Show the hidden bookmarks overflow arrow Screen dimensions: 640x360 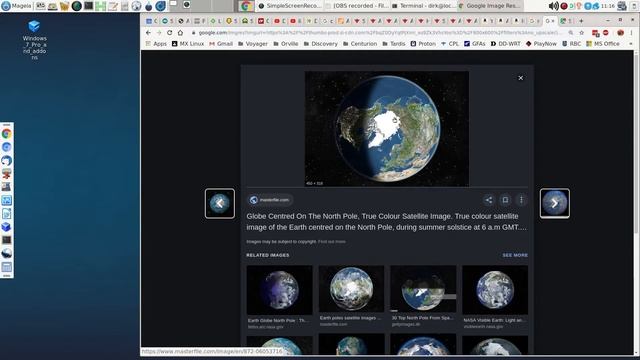[631, 44]
